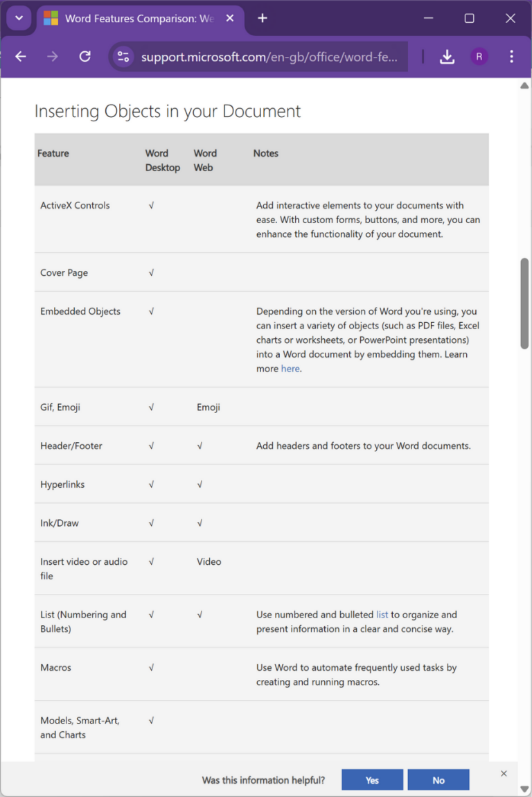This screenshot has height=797, width=532.
Task: Navigate back to the previous page
Action: (20, 57)
